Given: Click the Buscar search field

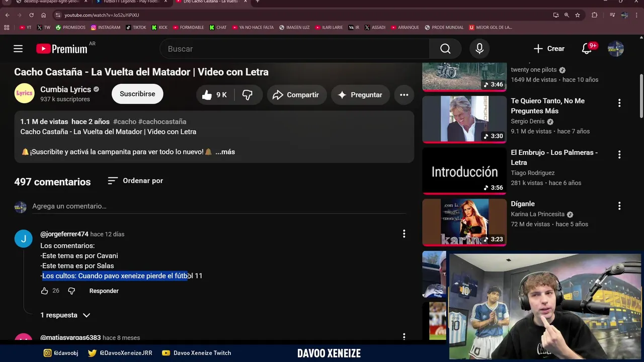Looking at the screenshot, I should tap(294, 49).
